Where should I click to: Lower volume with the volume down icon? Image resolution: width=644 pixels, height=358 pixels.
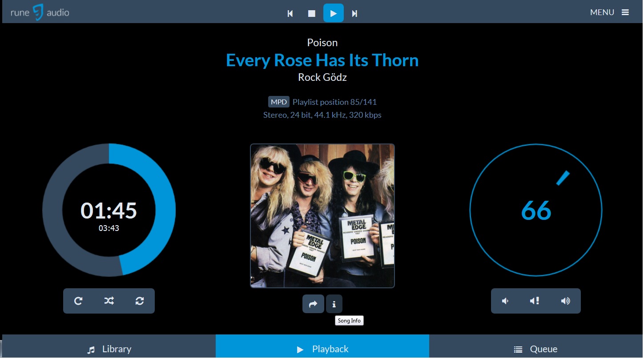506,301
